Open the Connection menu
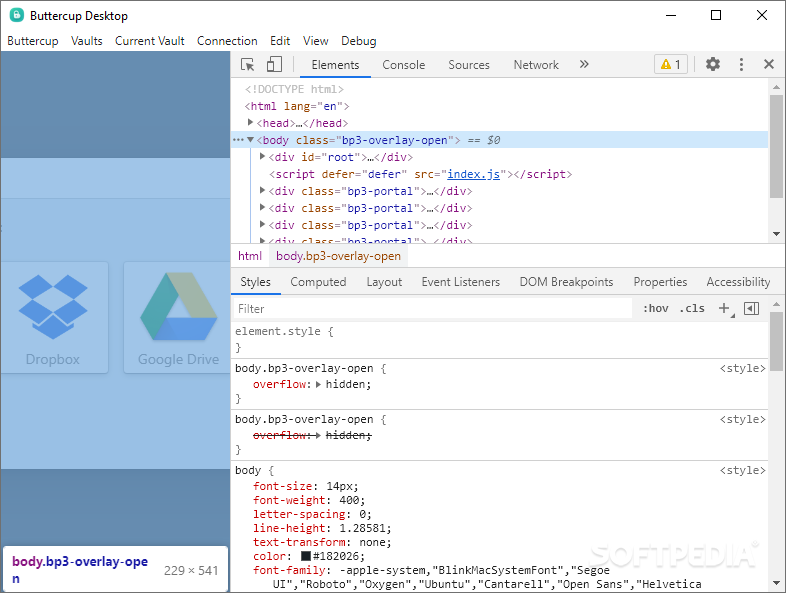 (227, 41)
